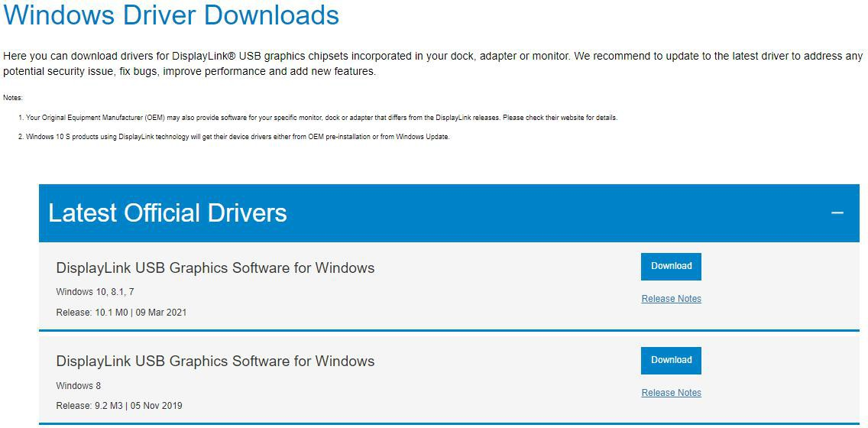Open Release Notes for release 9.2 M3

tap(671, 393)
